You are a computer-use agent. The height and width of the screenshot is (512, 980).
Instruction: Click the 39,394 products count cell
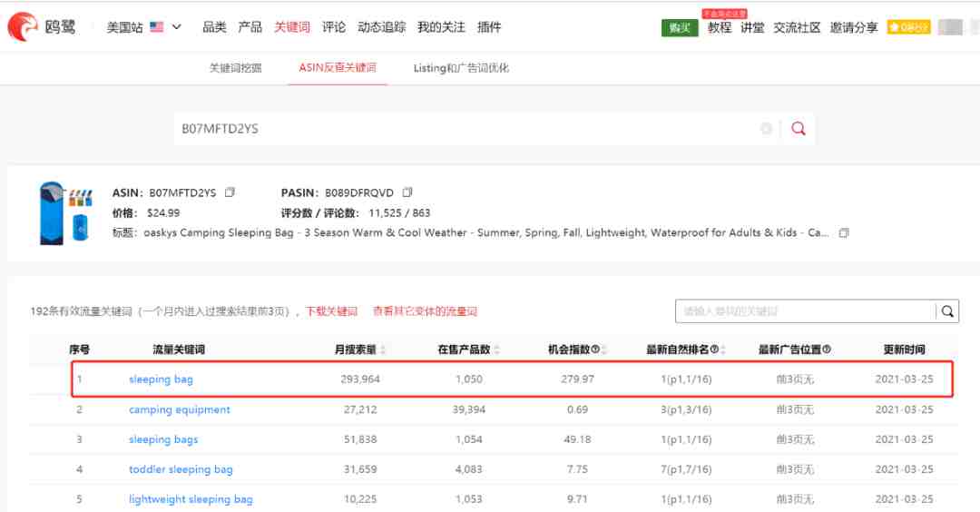[469, 409]
